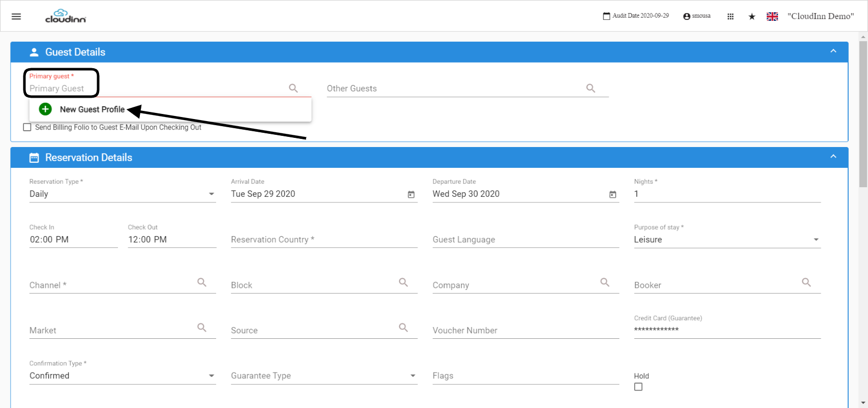Screen dimensions: 868x408
Task: Open the smousa user account menu
Action: tap(697, 16)
